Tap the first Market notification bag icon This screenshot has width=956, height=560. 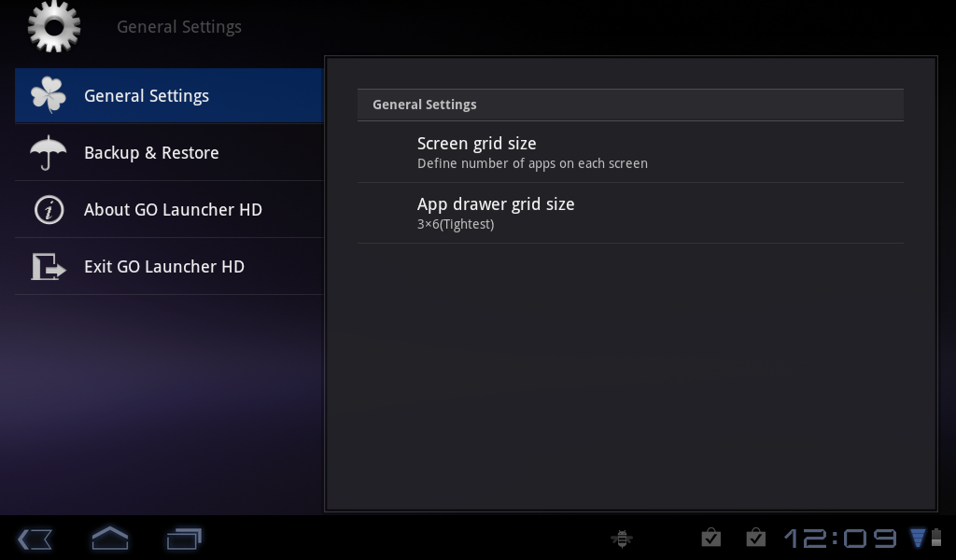pyautogui.click(x=710, y=538)
